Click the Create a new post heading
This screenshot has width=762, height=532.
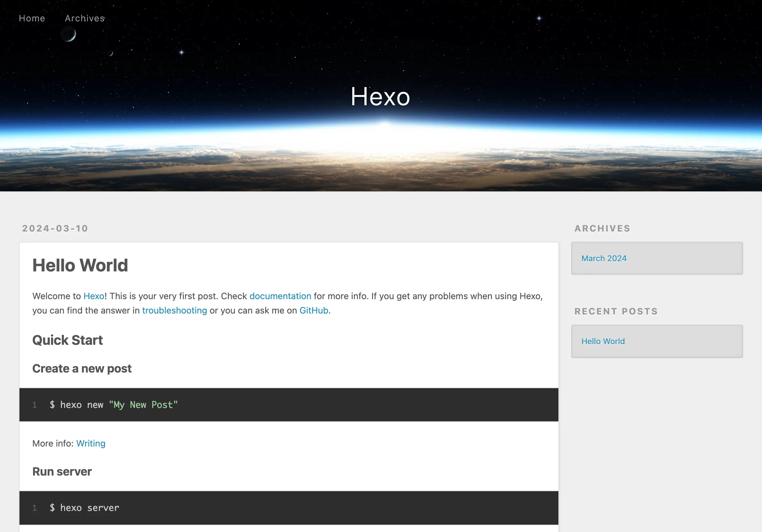(x=82, y=368)
